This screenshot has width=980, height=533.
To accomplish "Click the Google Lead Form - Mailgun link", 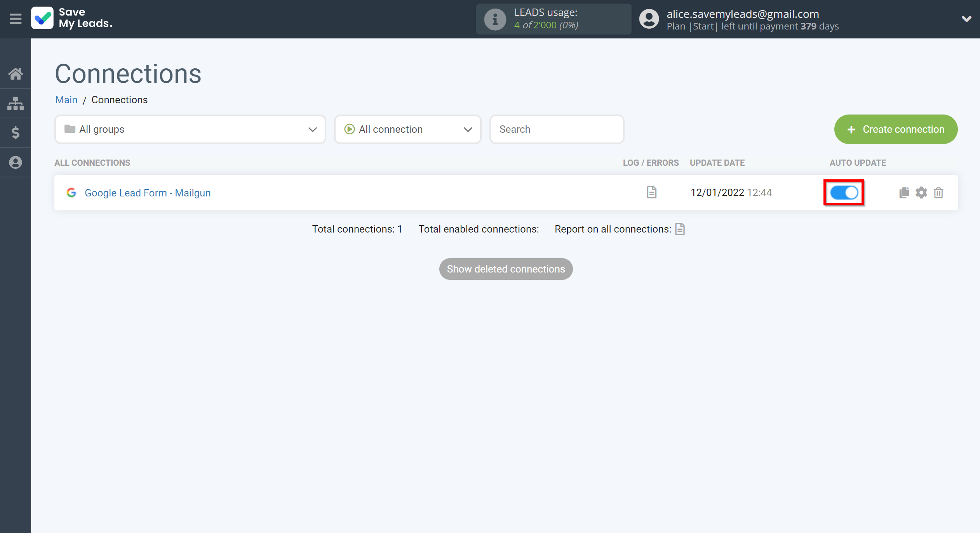I will [x=148, y=192].
